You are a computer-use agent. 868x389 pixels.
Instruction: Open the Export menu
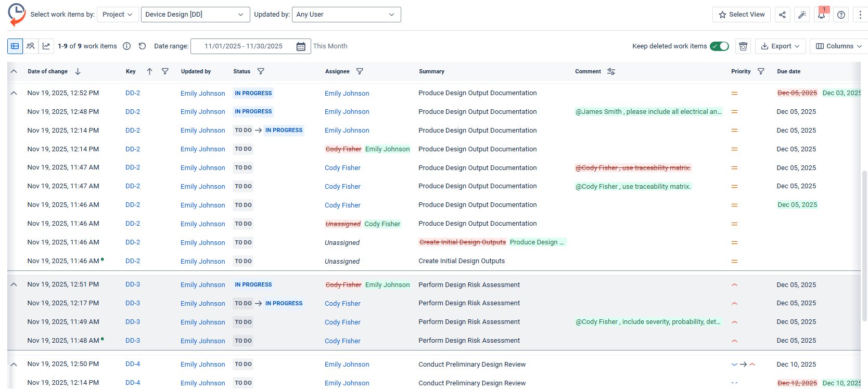(x=780, y=46)
